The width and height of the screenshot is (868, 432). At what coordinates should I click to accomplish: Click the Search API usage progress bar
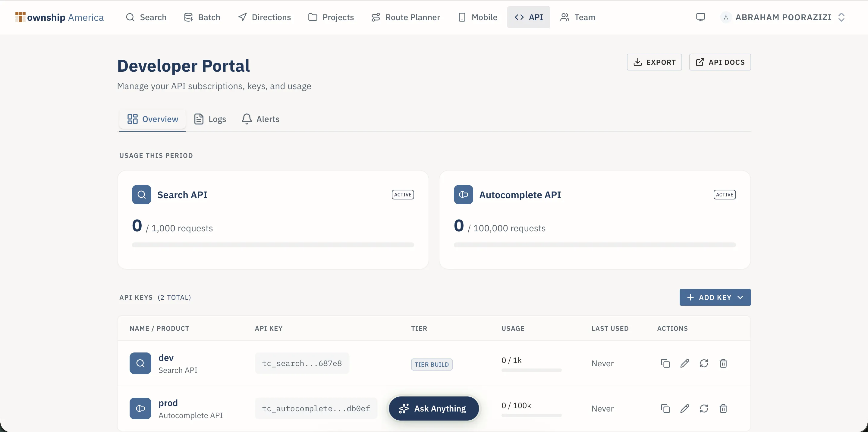coord(273,245)
